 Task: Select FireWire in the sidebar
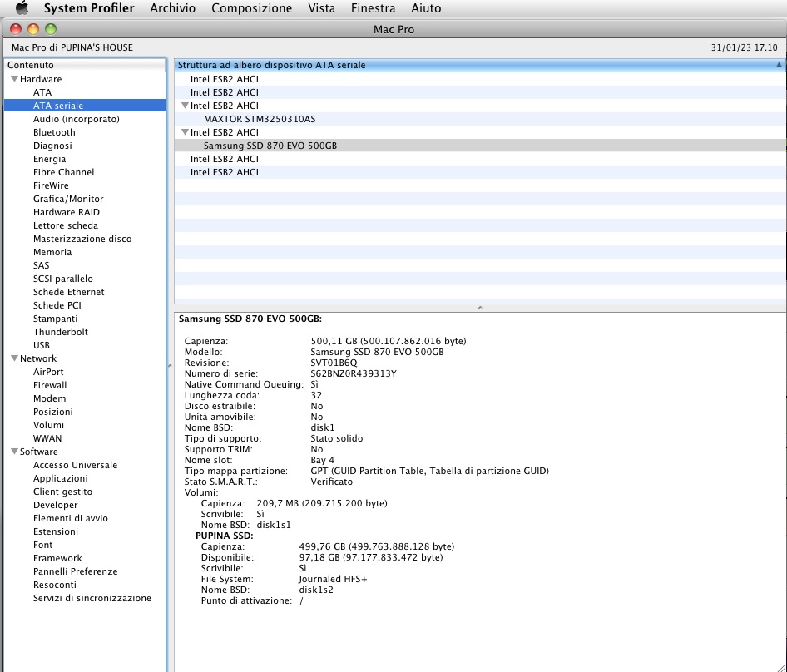point(51,185)
